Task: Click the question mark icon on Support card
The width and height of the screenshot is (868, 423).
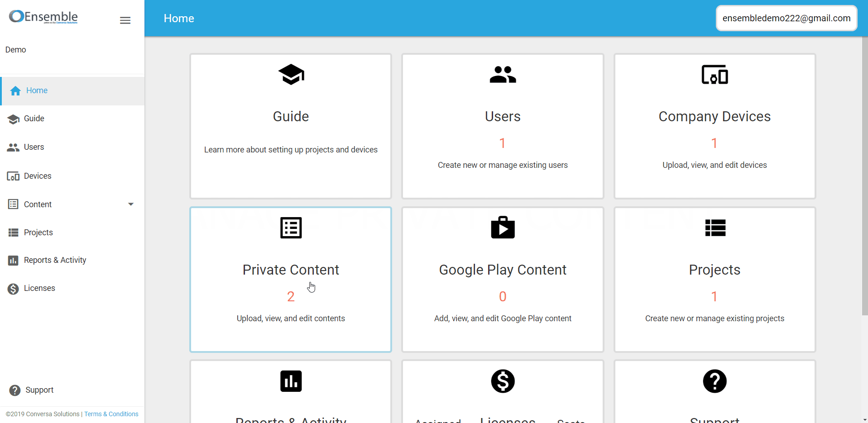Action: (x=715, y=381)
